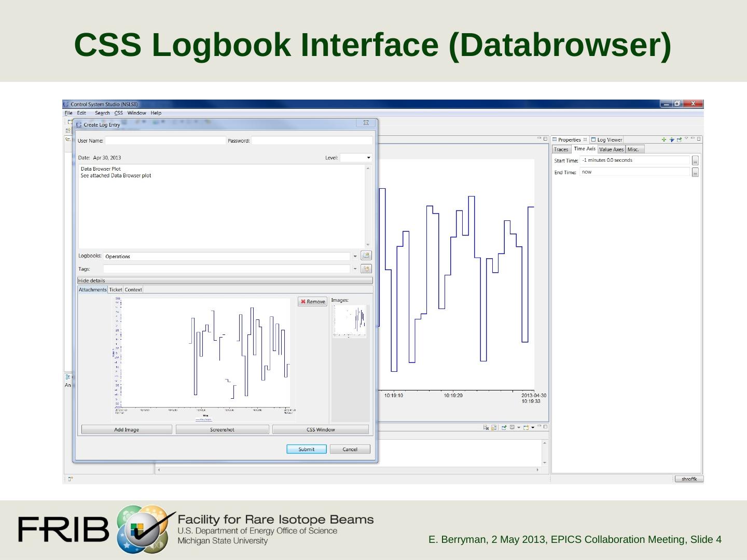Open the Properties panel view menu triangle
The image size is (747, 560).
click(686, 138)
